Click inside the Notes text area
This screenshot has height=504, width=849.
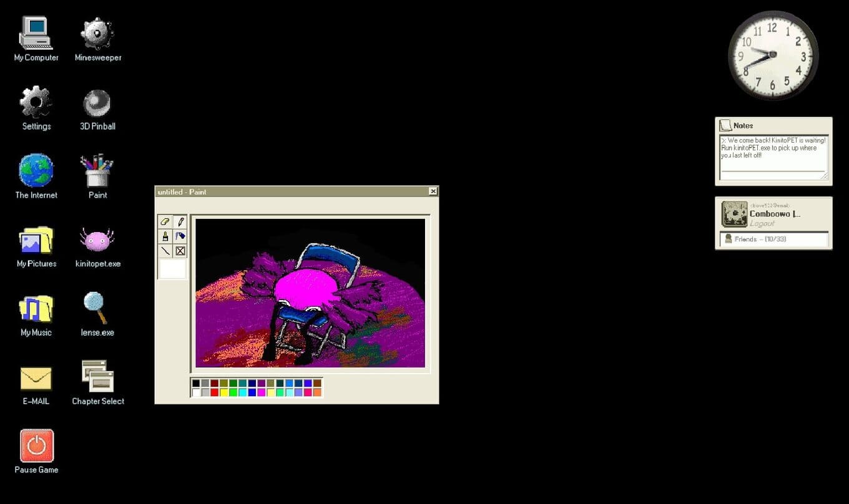[x=773, y=157]
